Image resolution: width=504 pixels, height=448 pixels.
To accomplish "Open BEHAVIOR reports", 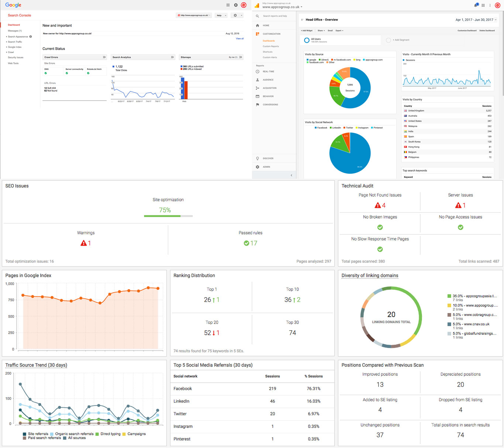I will tap(268, 96).
